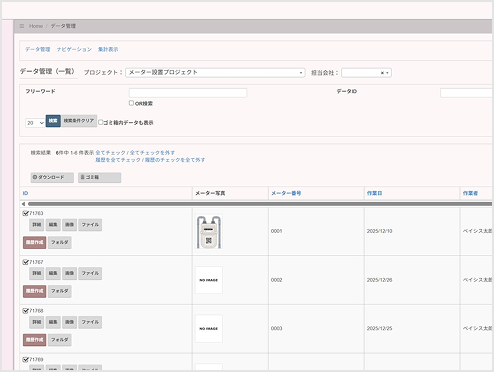Open 詳細 for record 71763
This screenshot has width=494, height=373.
click(37, 225)
